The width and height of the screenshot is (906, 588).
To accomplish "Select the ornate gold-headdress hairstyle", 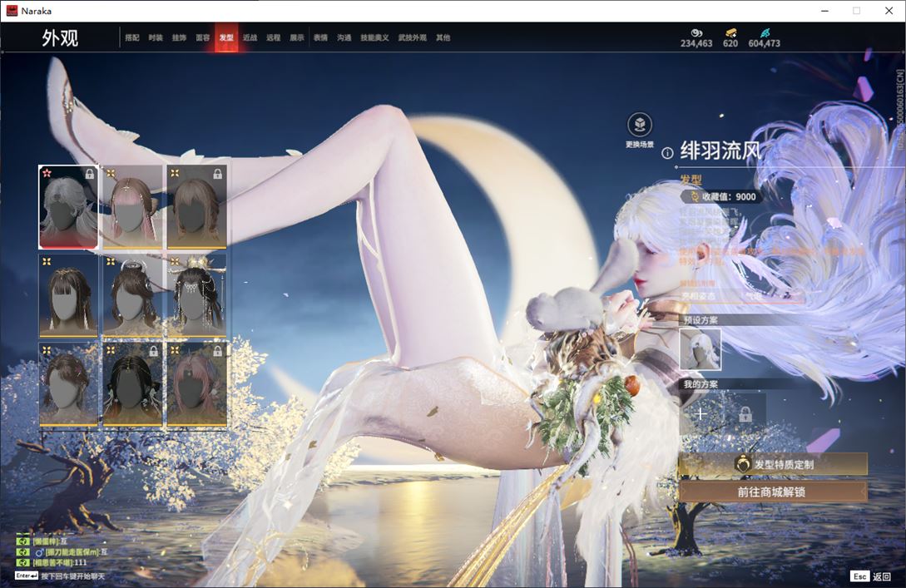I will (x=196, y=295).
